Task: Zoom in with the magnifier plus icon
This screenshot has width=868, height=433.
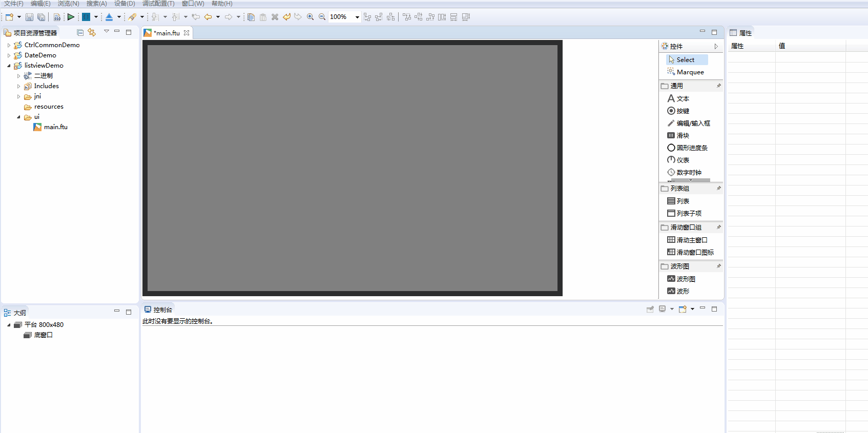Action: [310, 17]
